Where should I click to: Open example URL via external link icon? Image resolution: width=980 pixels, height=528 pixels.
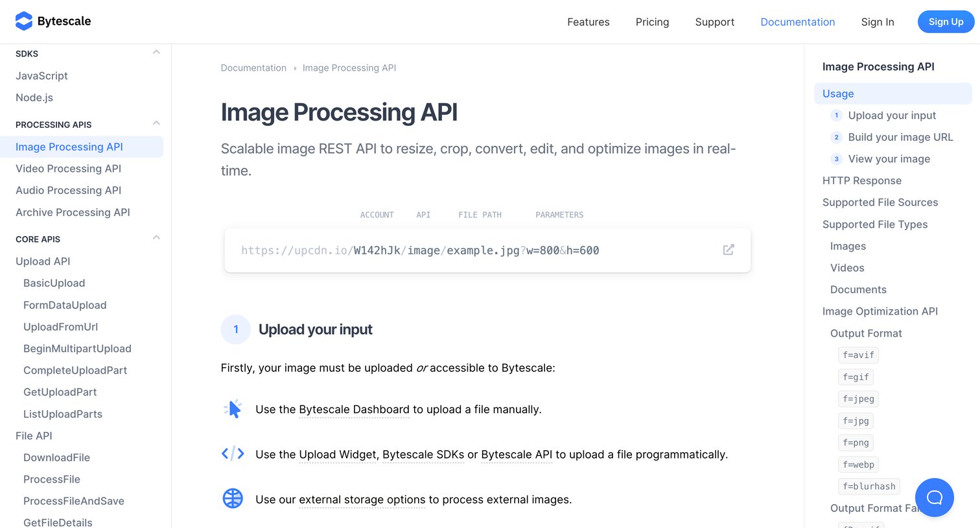[x=729, y=250]
